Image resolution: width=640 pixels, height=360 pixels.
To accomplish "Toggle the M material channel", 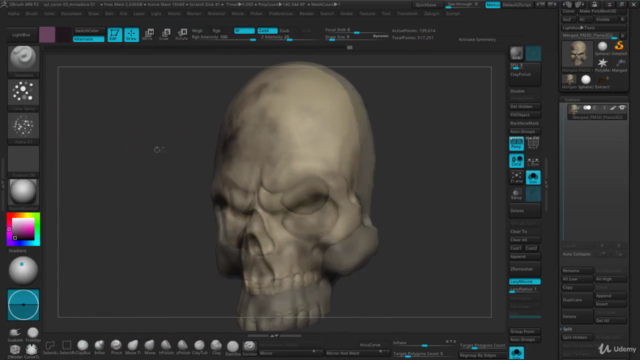I will click(244, 31).
